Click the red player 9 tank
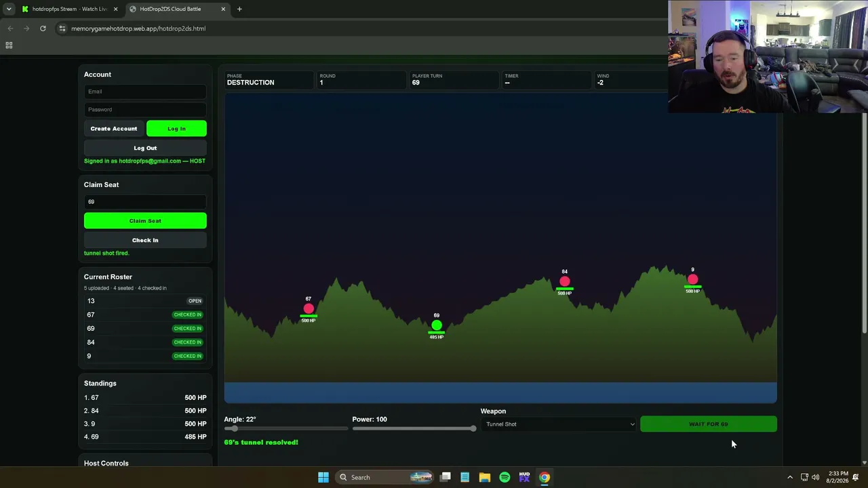 [692, 279]
